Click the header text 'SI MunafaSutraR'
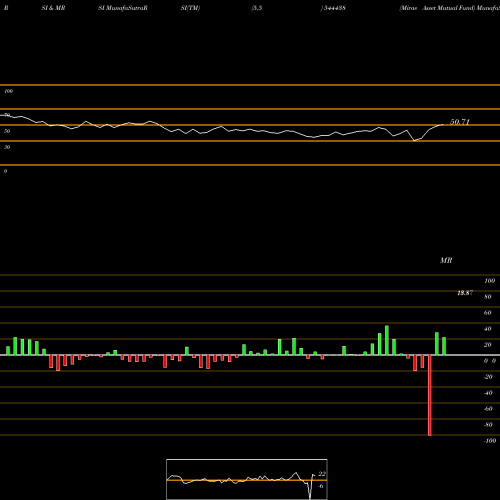 [x=123, y=8]
